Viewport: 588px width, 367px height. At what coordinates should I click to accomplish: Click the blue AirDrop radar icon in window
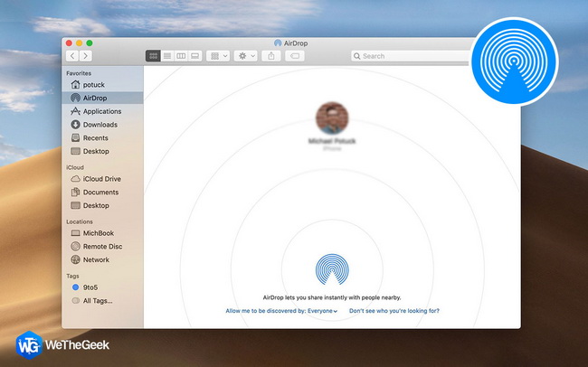[x=332, y=269]
